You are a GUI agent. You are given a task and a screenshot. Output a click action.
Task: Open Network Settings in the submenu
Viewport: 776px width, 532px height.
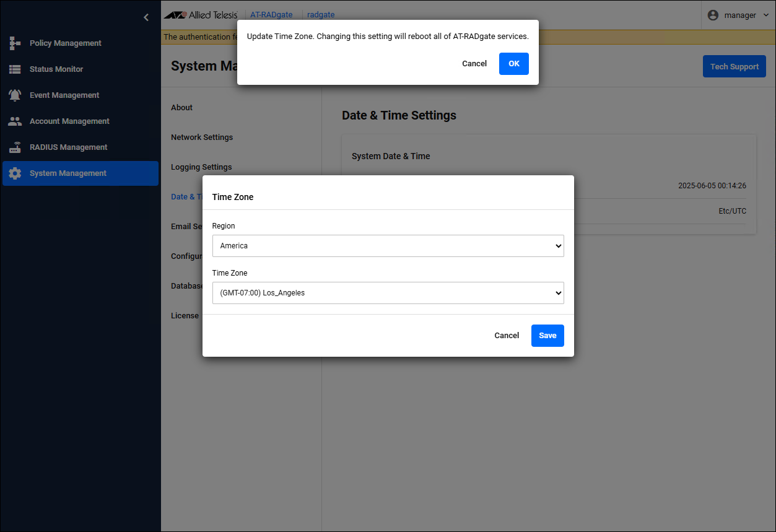pyautogui.click(x=202, y=137)
